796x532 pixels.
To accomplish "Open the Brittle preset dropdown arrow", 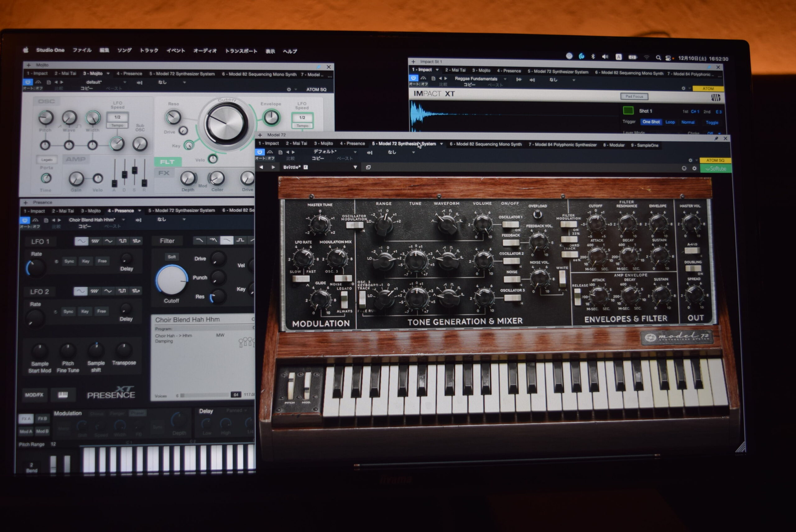I will (355, 167).
